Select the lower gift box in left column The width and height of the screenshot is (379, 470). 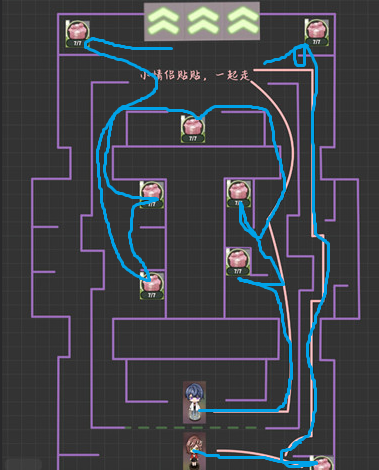pyautogui.click(x=152, y=286)
